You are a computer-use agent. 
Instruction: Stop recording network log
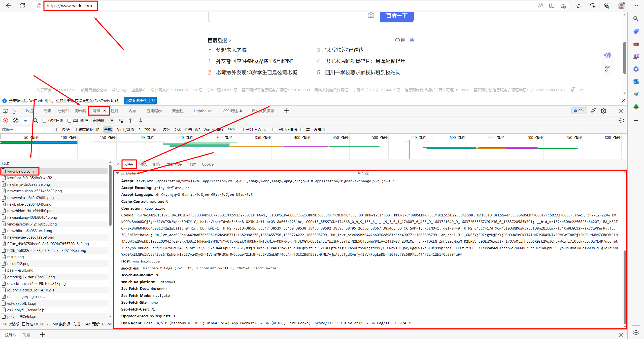tap(6, 121)
